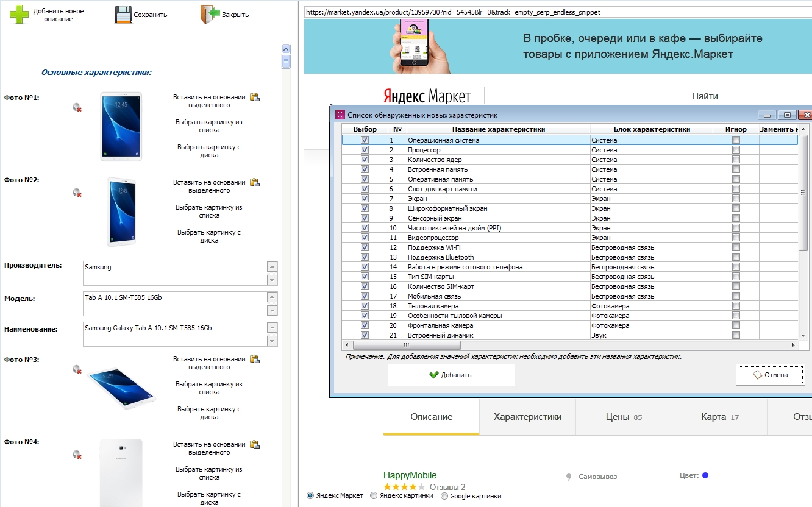Screen dimensions: 812x507
Task: Click paste icon beside Photo №1
Action: 255,97
